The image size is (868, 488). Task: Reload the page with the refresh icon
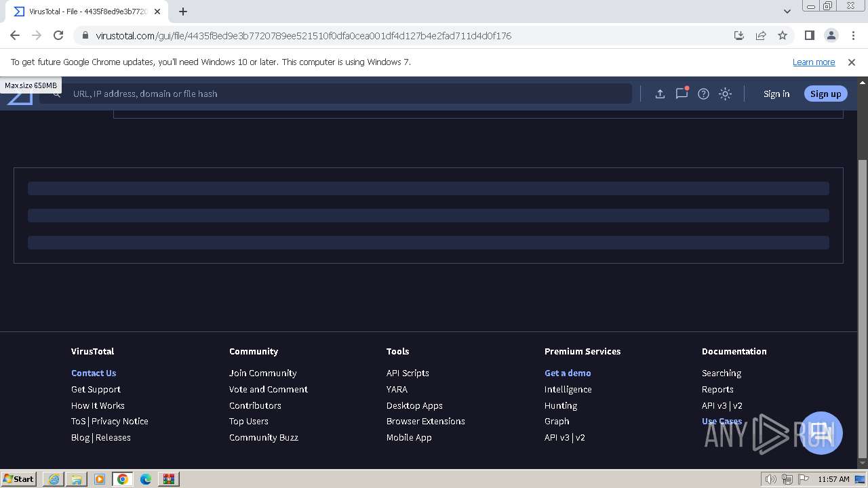pos(58,35)
